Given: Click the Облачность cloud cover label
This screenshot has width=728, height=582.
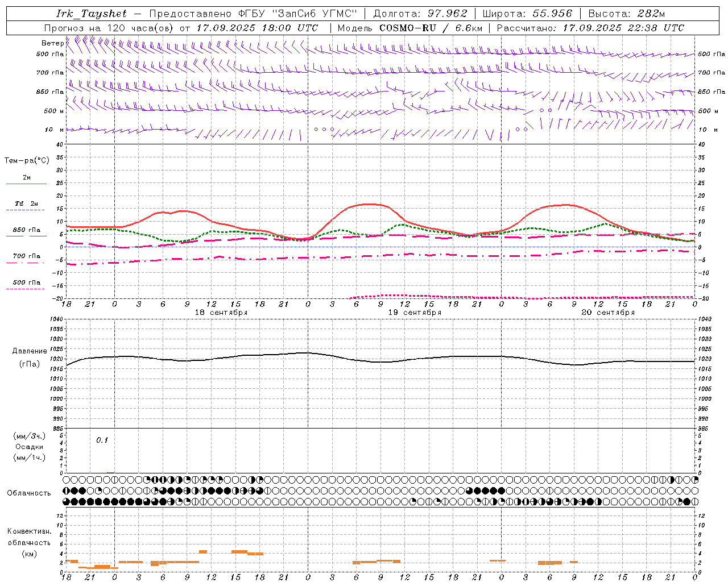Looking at the screenshot, I should pos(29,493).
